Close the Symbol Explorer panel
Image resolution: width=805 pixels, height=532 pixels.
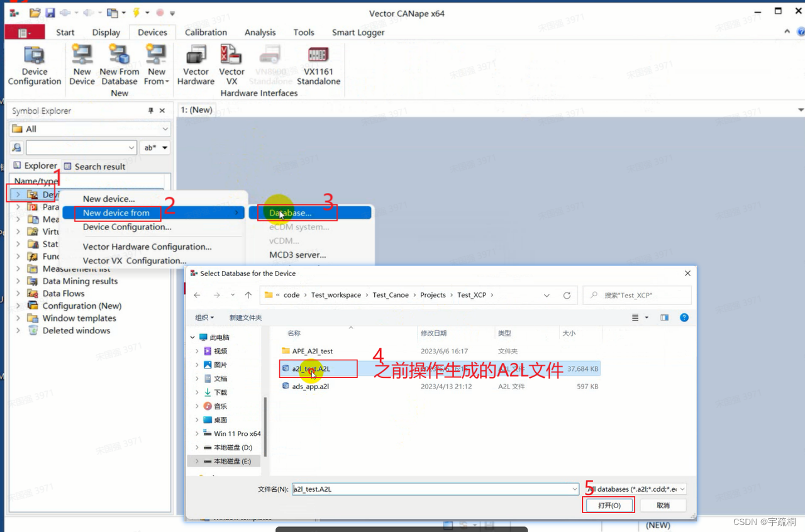click(x=162, y=111)
